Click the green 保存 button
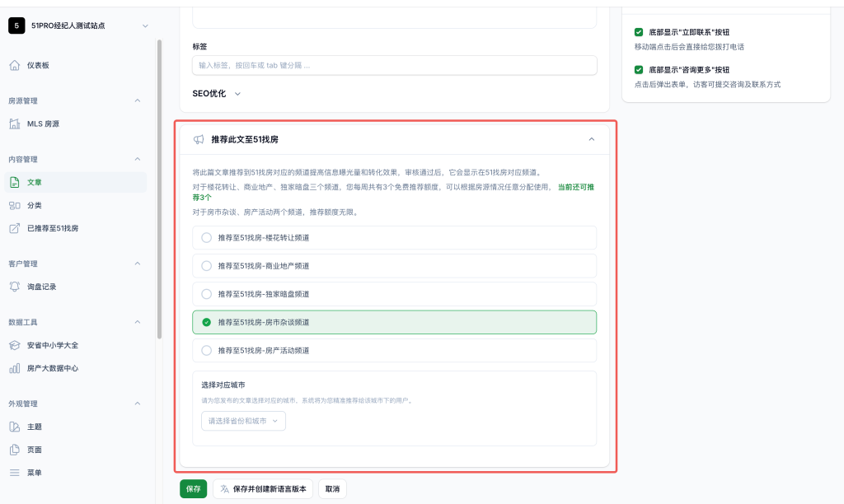 tap(193, 489)
